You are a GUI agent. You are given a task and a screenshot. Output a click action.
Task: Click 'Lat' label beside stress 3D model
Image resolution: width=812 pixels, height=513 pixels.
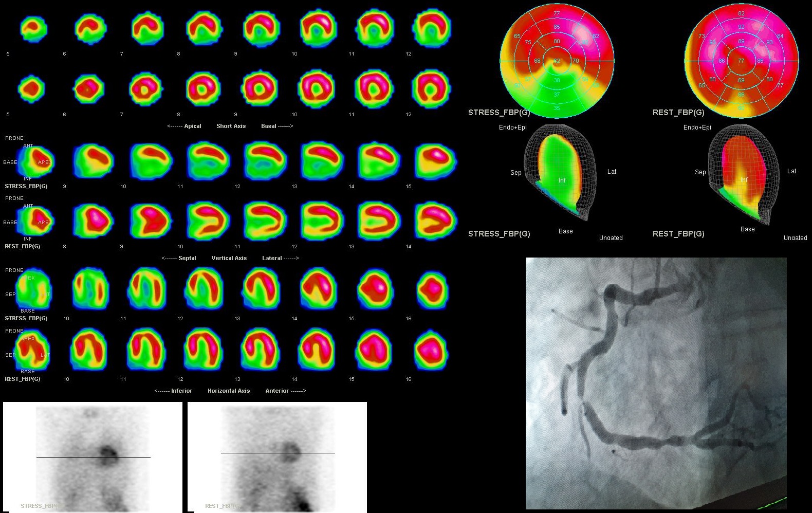612,172
